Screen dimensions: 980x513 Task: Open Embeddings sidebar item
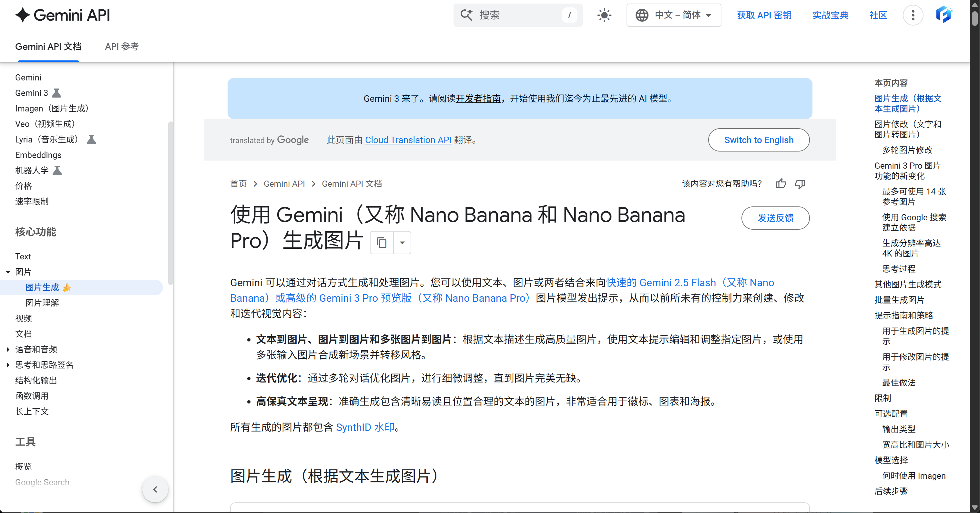(x=38, y=155)
